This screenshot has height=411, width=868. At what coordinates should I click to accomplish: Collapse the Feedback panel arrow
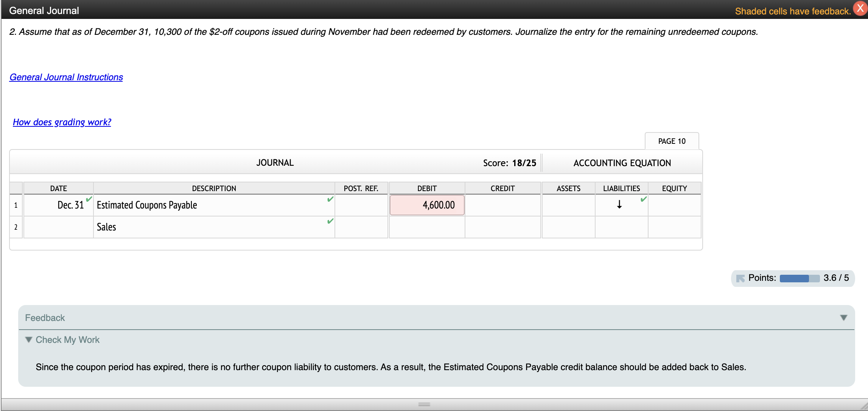[843, 318]
